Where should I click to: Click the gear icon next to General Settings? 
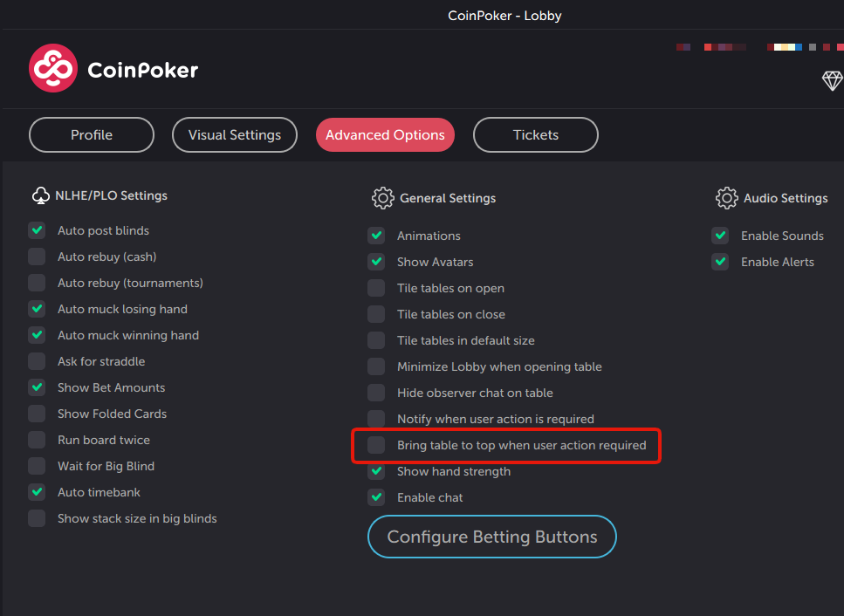click(382, 198)
